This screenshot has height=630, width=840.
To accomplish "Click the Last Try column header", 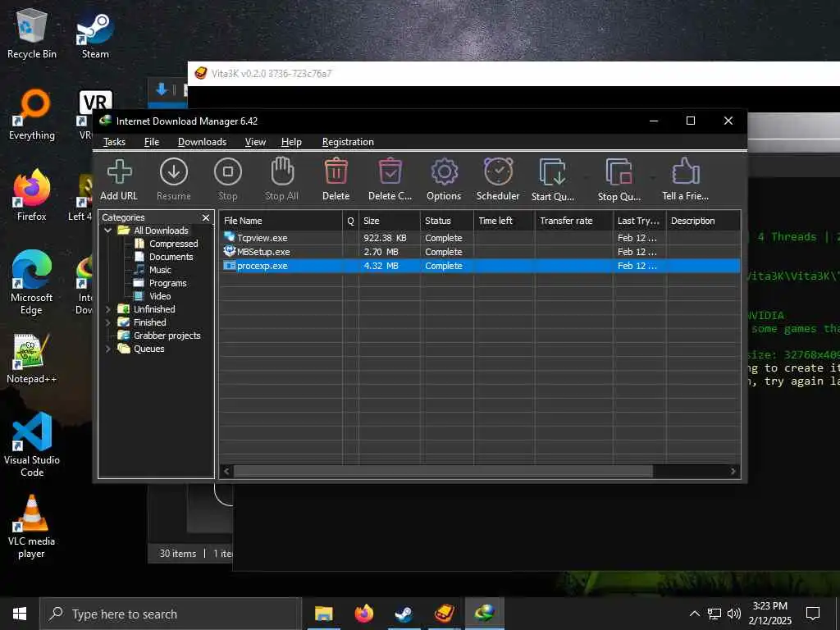I will pyautogui.click(x=640, y=221).
